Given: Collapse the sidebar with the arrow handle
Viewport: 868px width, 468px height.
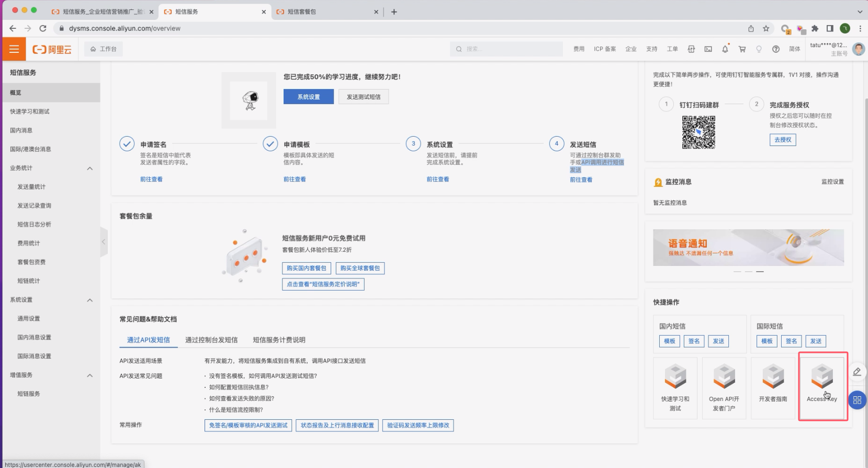Looking at the screenshot, I should [x=104, y=242].
